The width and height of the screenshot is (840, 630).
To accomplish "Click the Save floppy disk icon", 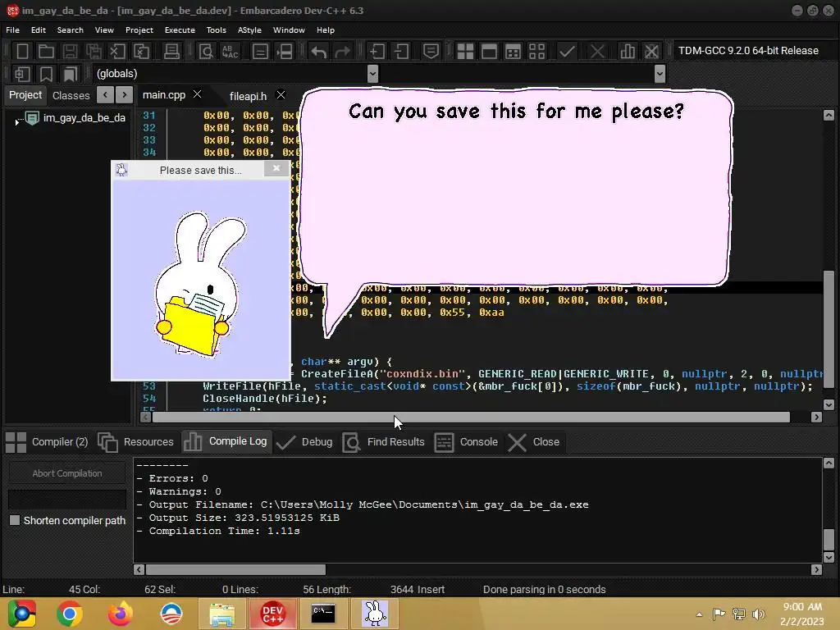I will point(70,52).
